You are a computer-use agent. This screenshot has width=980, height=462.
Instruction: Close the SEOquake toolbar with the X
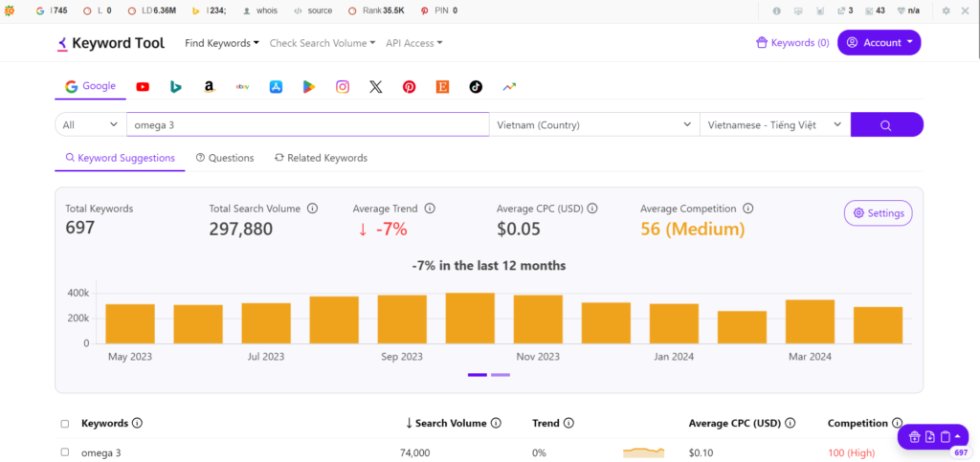pyautogui.click(x=965, y=11)
